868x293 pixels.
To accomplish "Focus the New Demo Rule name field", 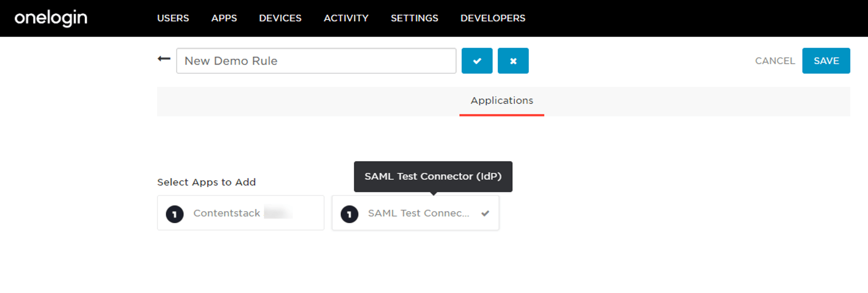I will click(x=316, y=61).
